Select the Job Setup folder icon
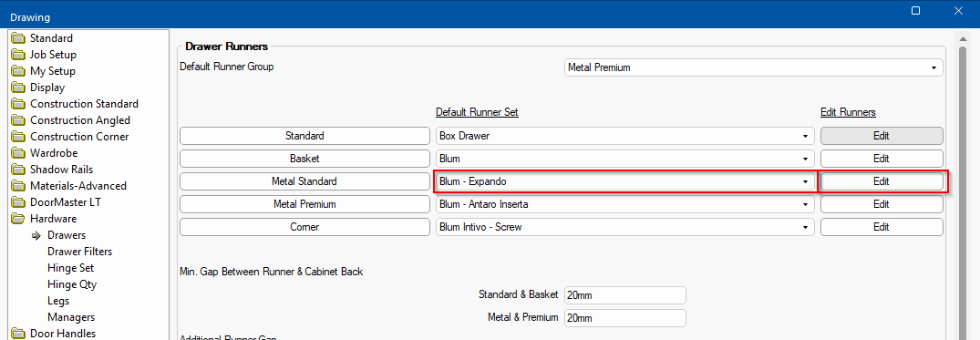Viewport: 980px width, 340px height. pos(19,55)
